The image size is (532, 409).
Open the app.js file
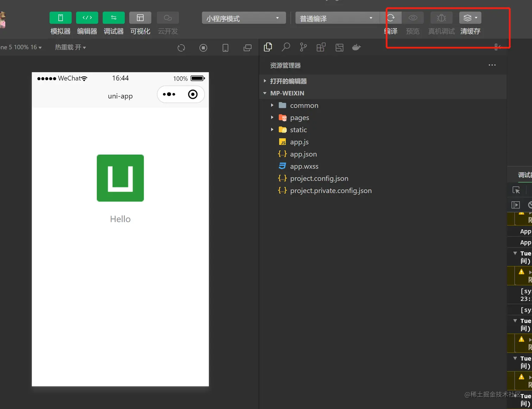[x=383, y=142]
